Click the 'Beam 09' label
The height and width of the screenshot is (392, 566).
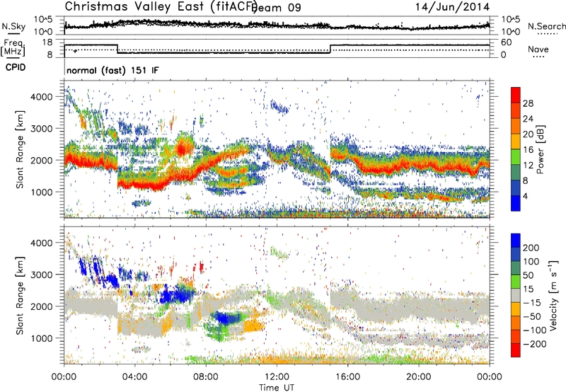(276, 7)
